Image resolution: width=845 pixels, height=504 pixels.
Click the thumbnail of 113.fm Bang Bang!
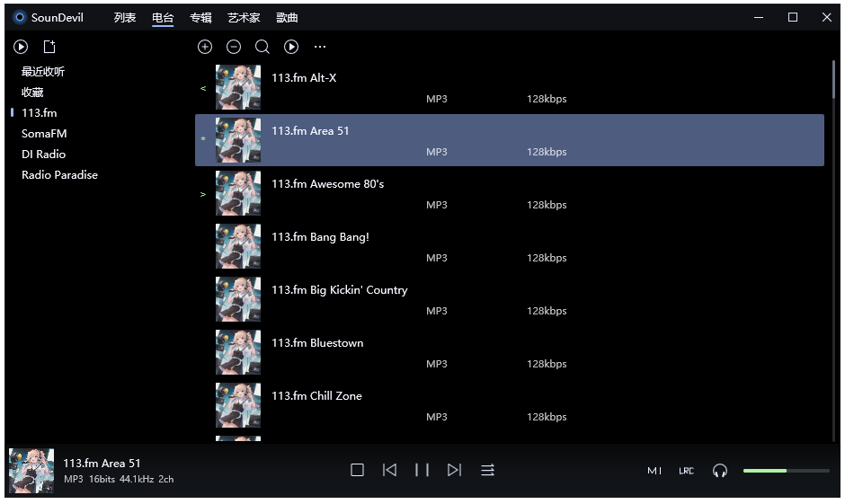click(x=238, y=246)
